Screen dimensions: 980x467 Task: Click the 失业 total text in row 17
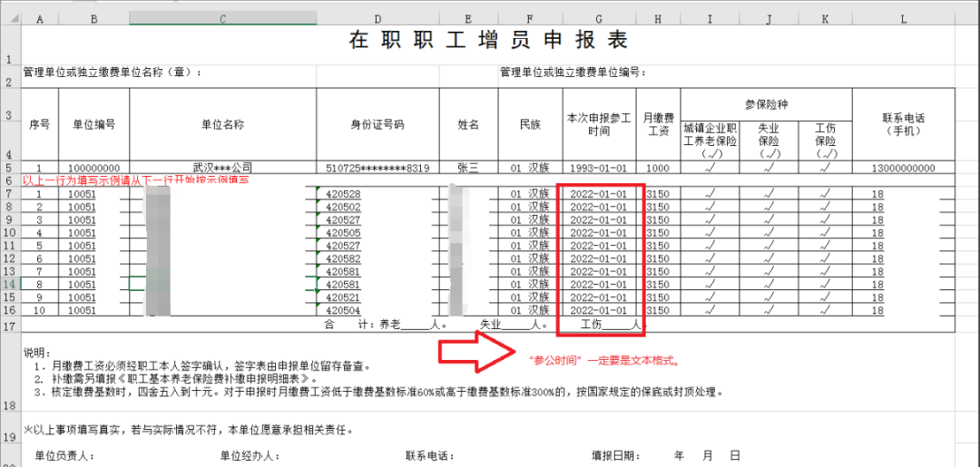coord(514,325)
